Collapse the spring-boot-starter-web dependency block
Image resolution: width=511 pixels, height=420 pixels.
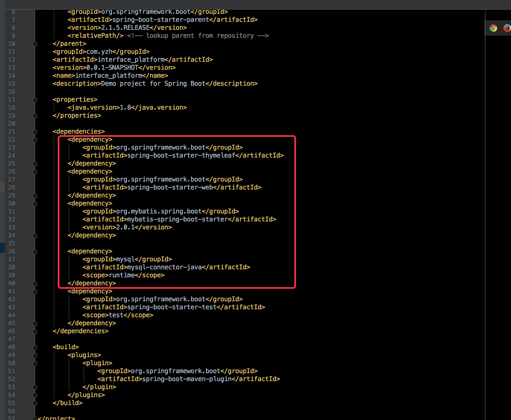(x=35, y=172)
